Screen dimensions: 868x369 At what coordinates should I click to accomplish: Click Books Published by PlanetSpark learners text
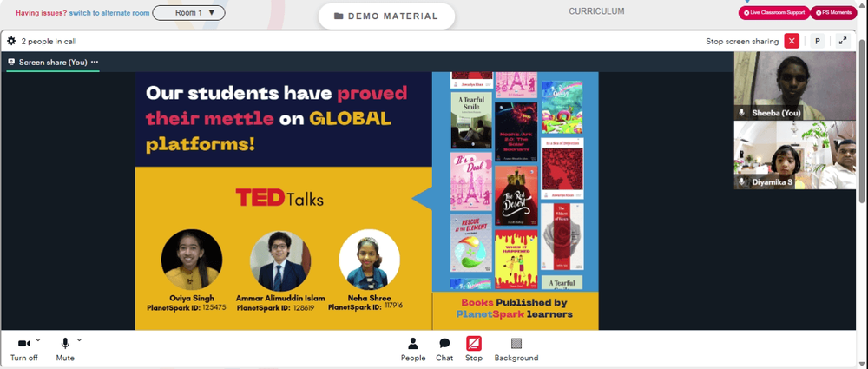click(x=514, y=308)
